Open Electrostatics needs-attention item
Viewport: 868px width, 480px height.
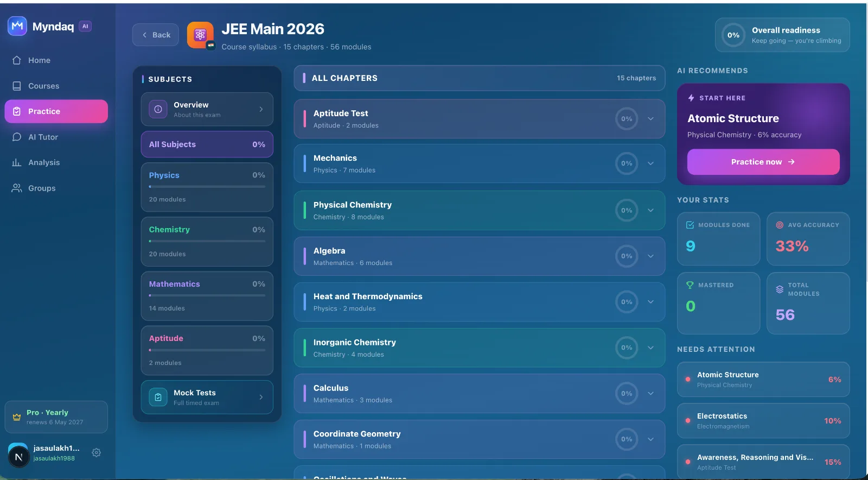[763, 421]
